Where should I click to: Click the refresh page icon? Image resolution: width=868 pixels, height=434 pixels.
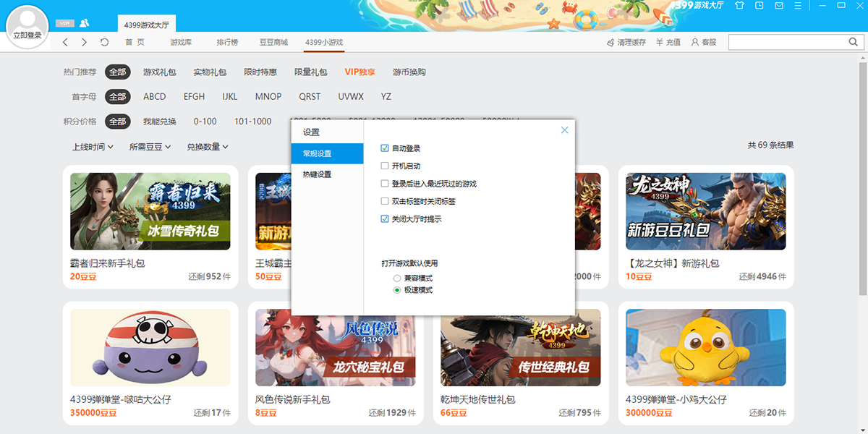click(104, 43)
